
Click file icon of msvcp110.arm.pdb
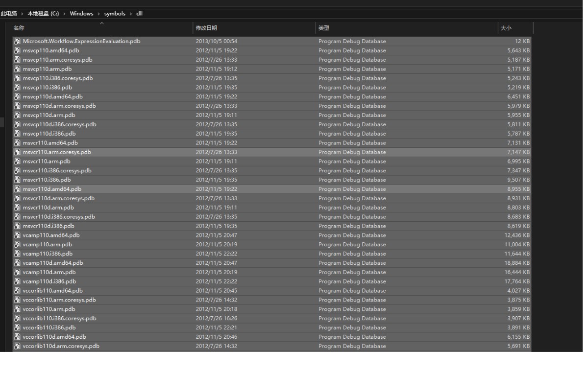pyautogui.click(x=17, y=69)
